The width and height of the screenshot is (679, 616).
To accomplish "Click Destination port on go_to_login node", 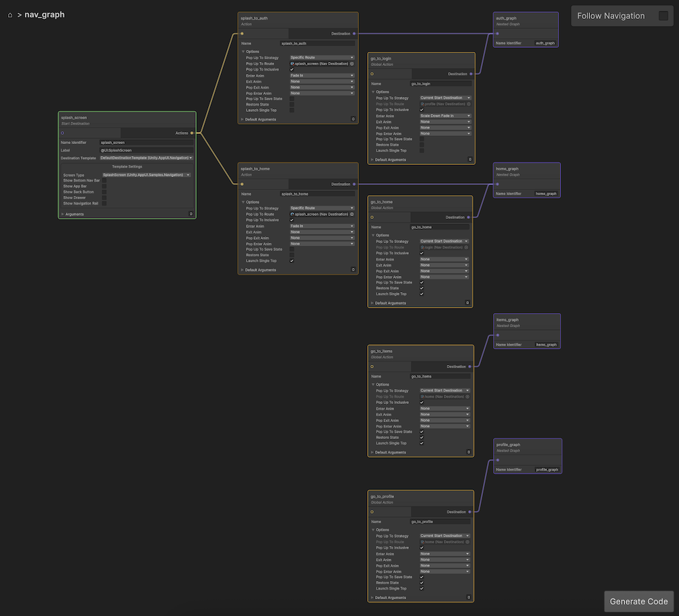I will (470, 73).
